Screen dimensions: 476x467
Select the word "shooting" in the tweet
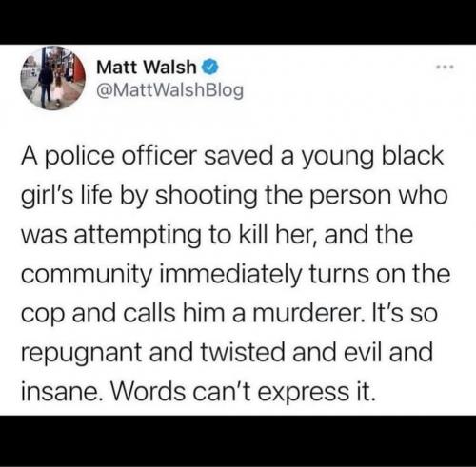click(207, 196)
